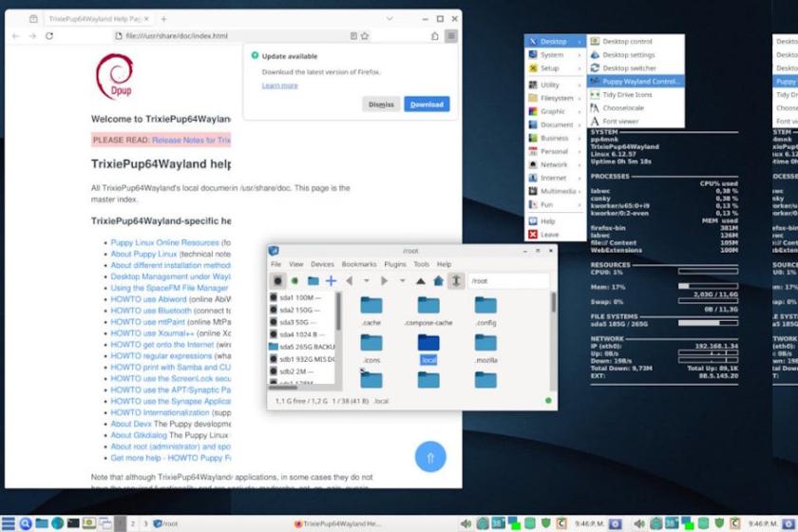This screenshot has width=798, height=532.
Task: Launch the terminal from the taskbar
Action: [73, 523]
